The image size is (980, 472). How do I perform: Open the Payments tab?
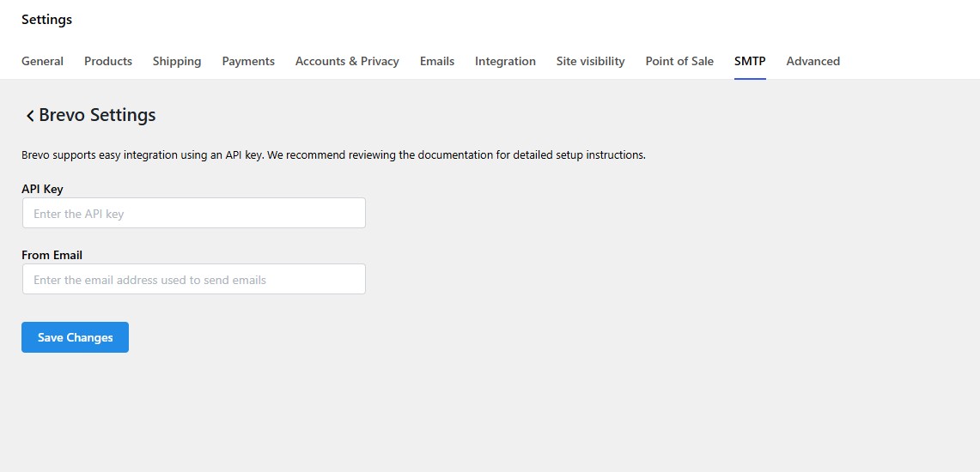[248, 61]
